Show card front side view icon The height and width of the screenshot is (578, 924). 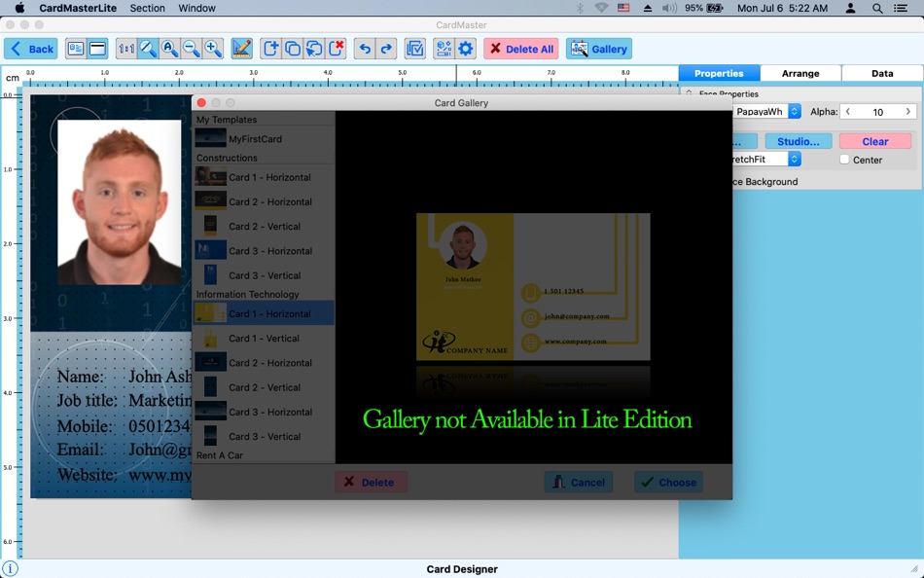[76, 49]
